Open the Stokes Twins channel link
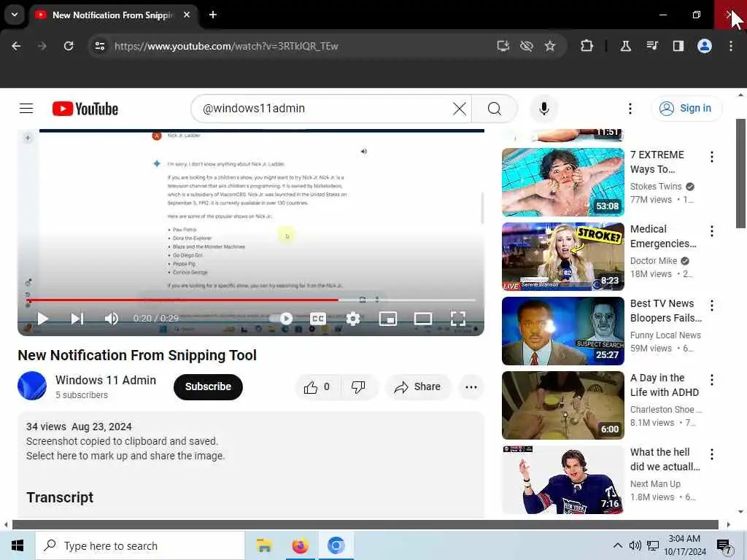Viewport: 747px width, 560px height. pos(656,186)
